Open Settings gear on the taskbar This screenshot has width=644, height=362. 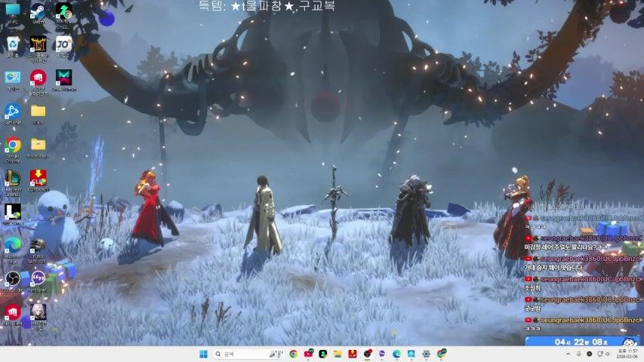[x=427, y=354]
